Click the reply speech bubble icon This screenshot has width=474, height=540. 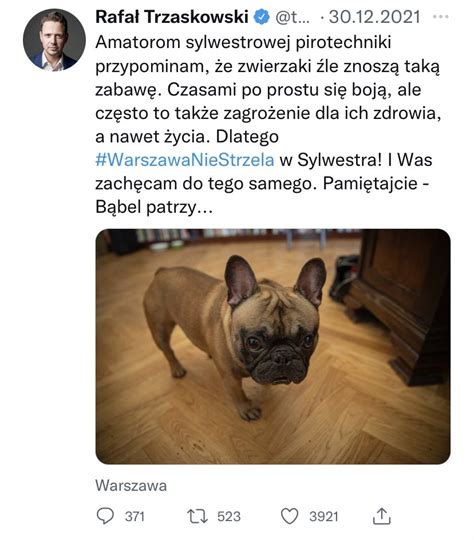pos(105,516)
